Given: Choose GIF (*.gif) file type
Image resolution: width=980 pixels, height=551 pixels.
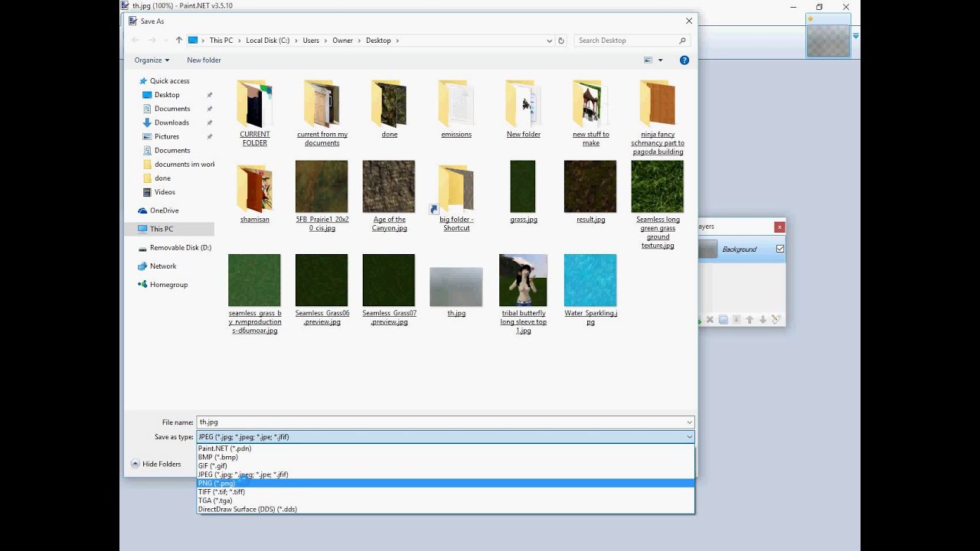Looking at the screenshot, I should pos(446,466).
